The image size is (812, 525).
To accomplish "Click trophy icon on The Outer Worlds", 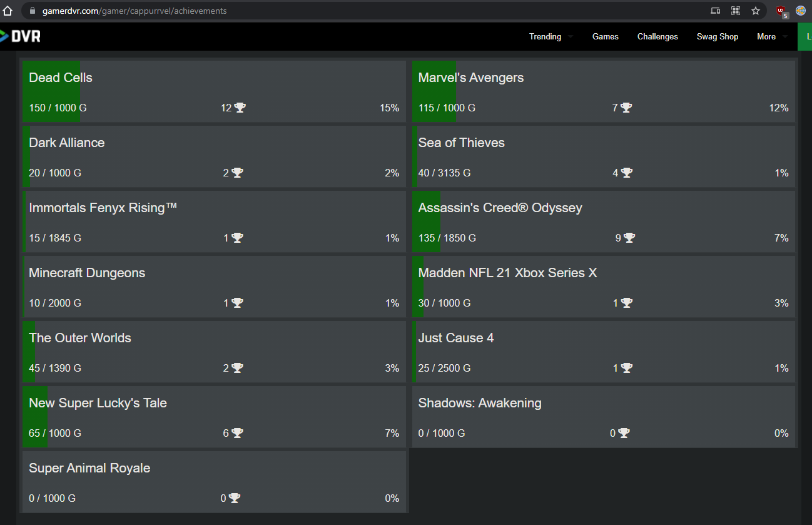I will coord(237,368).
